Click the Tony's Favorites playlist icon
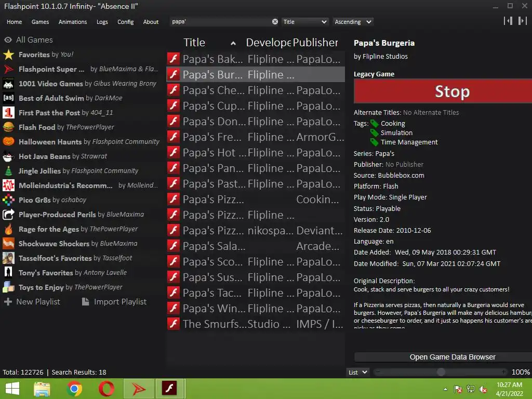Viewport: 532px width, 399px height. (8, 273)
